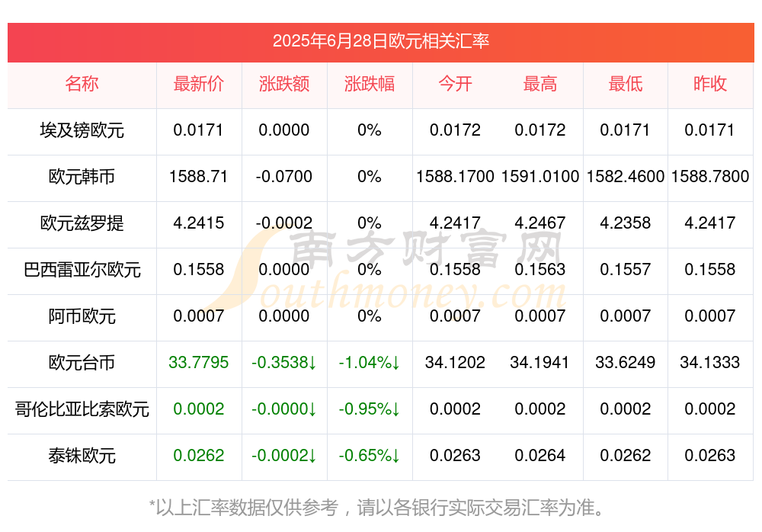Select the 最高 column header
Image resolution: width=762 pixels, height=532 pixels.
(540, 84)
